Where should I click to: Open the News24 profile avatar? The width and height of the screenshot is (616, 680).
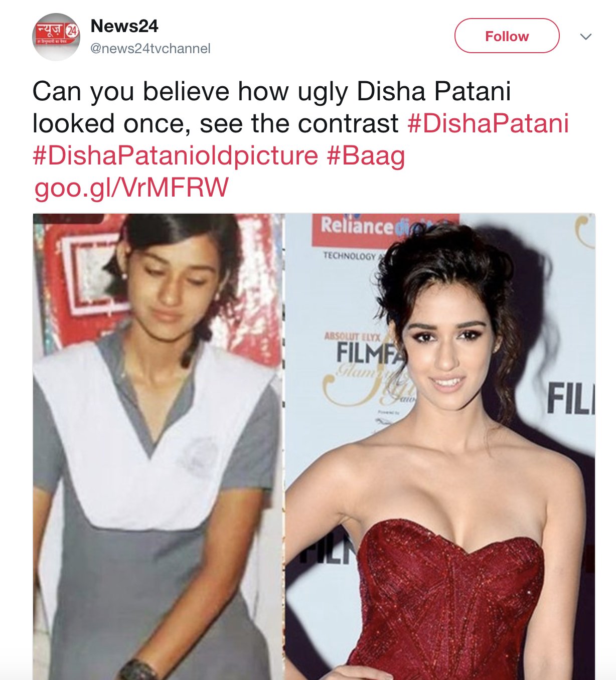tap(56, 37)
